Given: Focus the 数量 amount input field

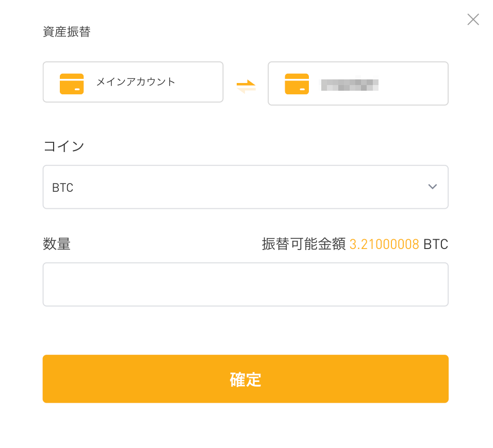Looking at the screenshot, I should 245,285.
